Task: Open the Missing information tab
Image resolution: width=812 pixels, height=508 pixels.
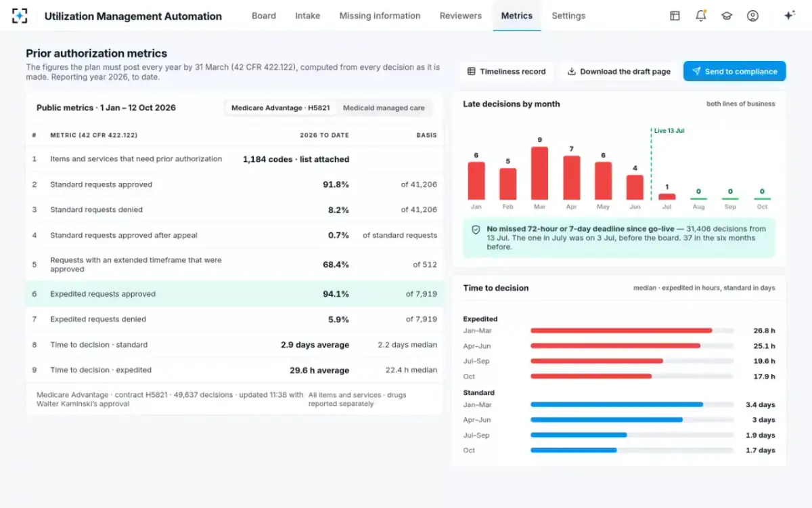Action: [x=380, y=16]
